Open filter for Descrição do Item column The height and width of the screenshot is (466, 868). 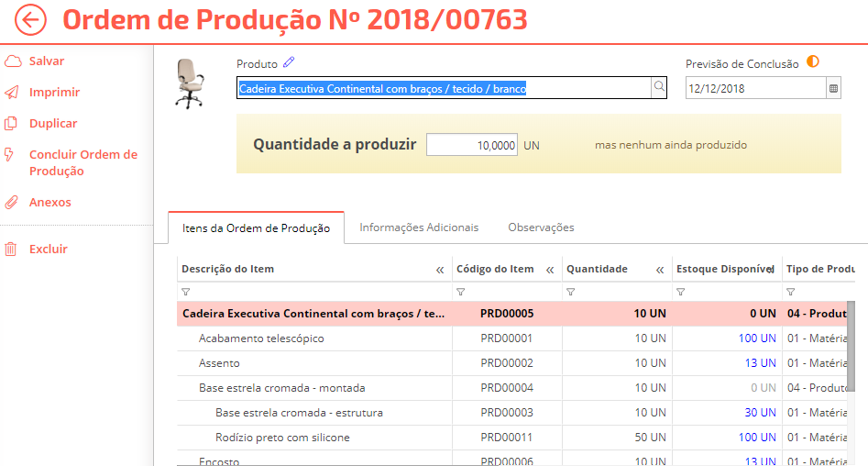(186, 292)
